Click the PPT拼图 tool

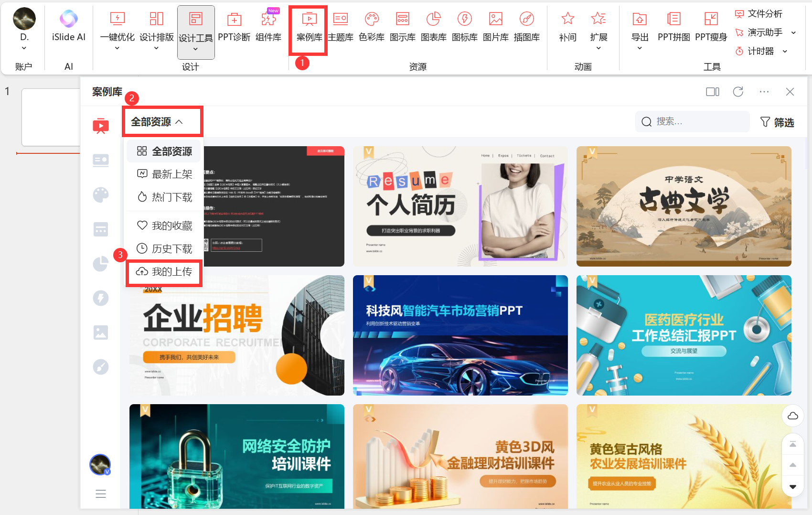point(673,27)
